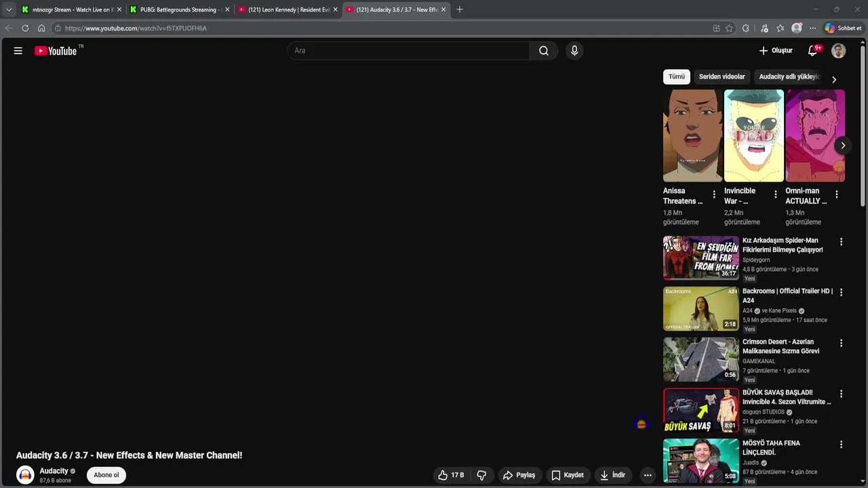Open options for Backrooms Official Trailer video

[x=842, y=293]
